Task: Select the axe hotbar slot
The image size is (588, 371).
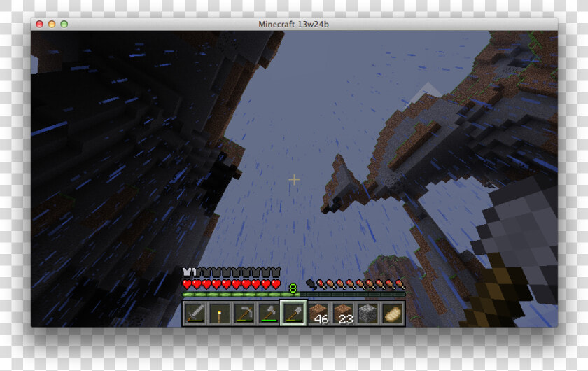Action: tap(269, 314)
